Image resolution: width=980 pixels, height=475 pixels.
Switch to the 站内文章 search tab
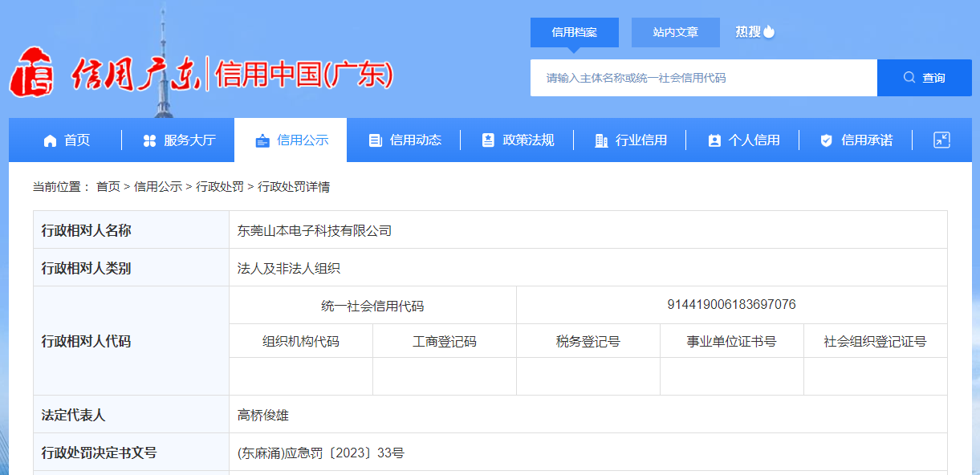click(x=676, y=33)
